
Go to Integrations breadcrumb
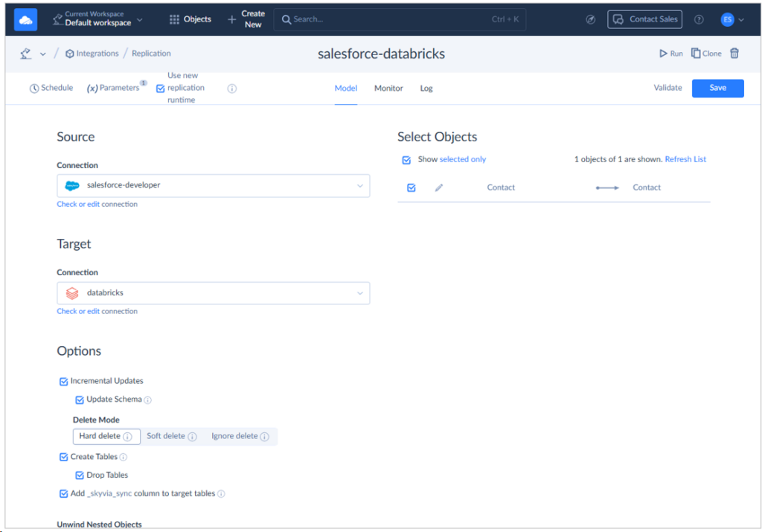coord(92,54)
